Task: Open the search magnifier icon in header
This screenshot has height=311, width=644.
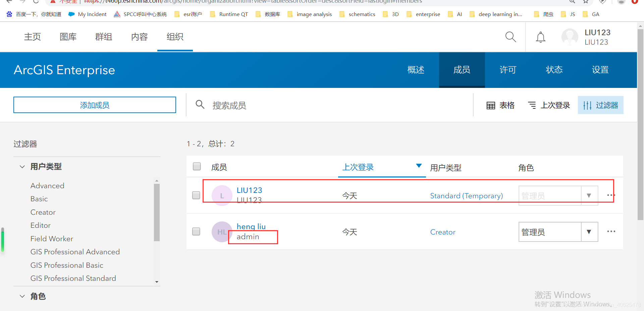Action: pos(511,37)
